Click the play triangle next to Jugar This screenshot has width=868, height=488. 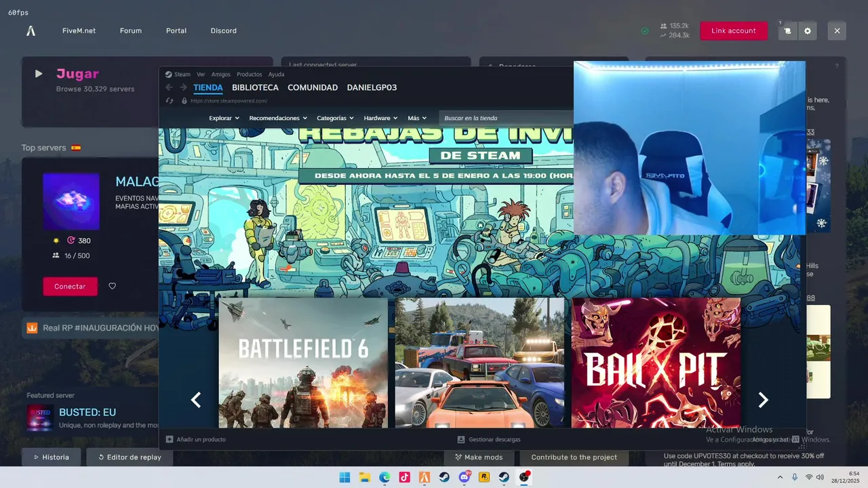coord(39,73)
